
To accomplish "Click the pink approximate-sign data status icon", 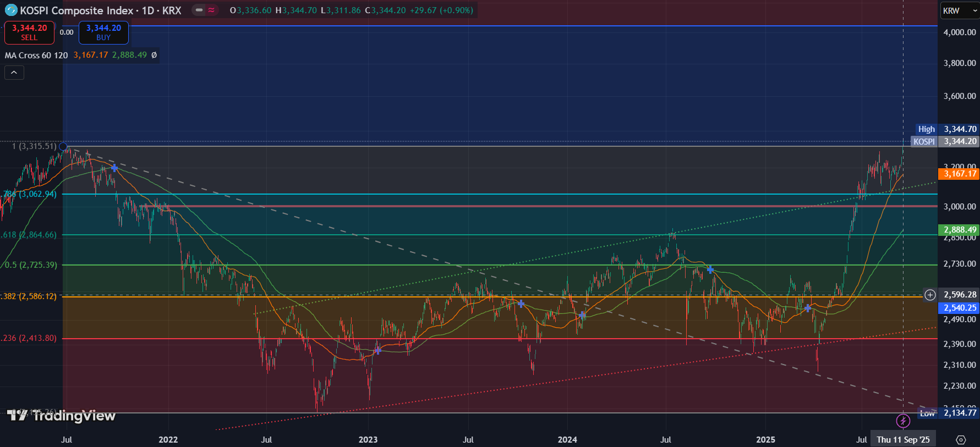I will (211, 10).
